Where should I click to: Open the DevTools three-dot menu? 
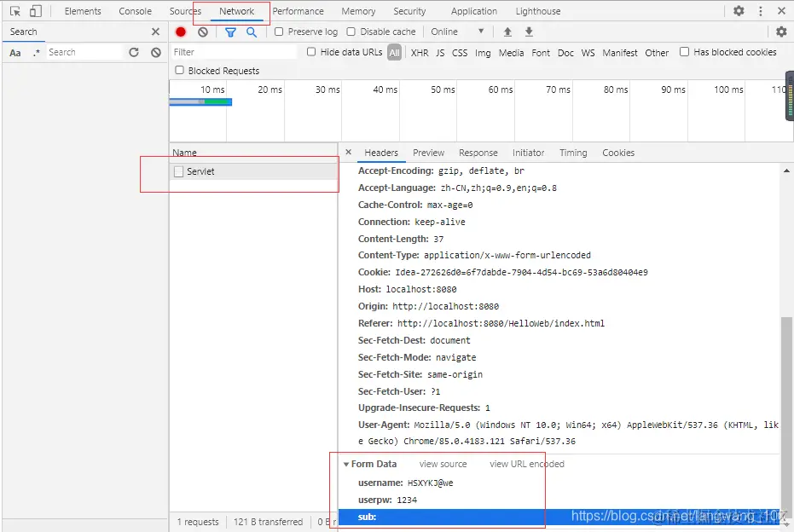click(761, 11)
